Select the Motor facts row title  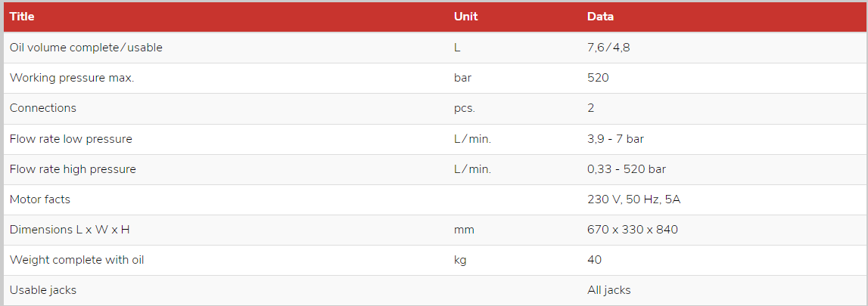40,199
